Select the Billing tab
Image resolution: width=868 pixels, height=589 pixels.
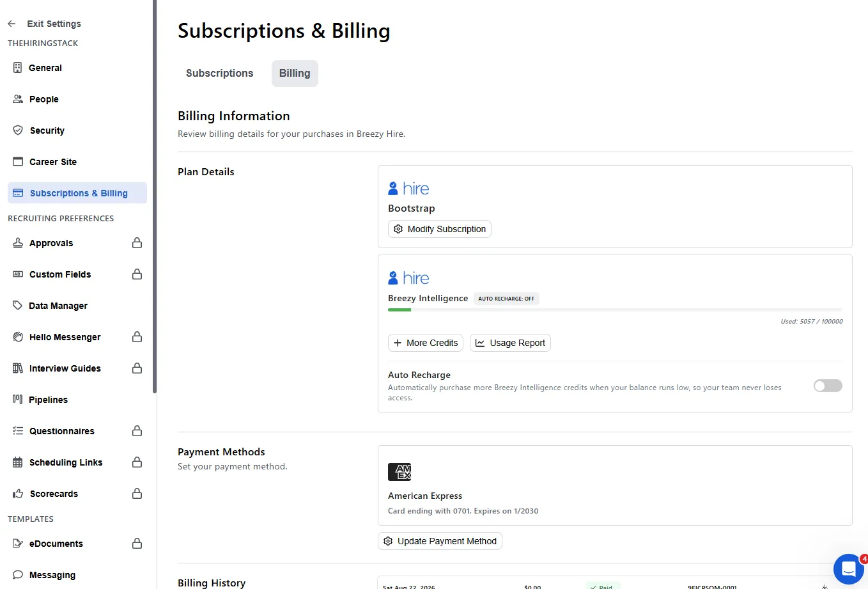point(295,74)
